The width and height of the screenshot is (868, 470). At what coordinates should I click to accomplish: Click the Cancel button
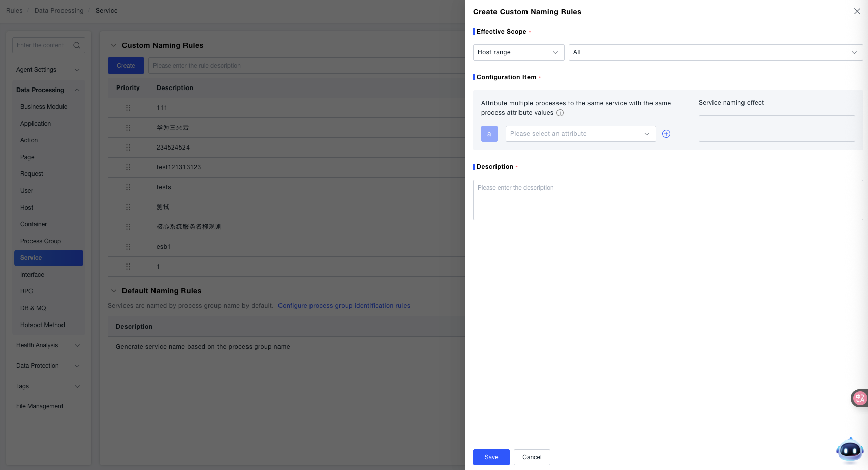532,457
